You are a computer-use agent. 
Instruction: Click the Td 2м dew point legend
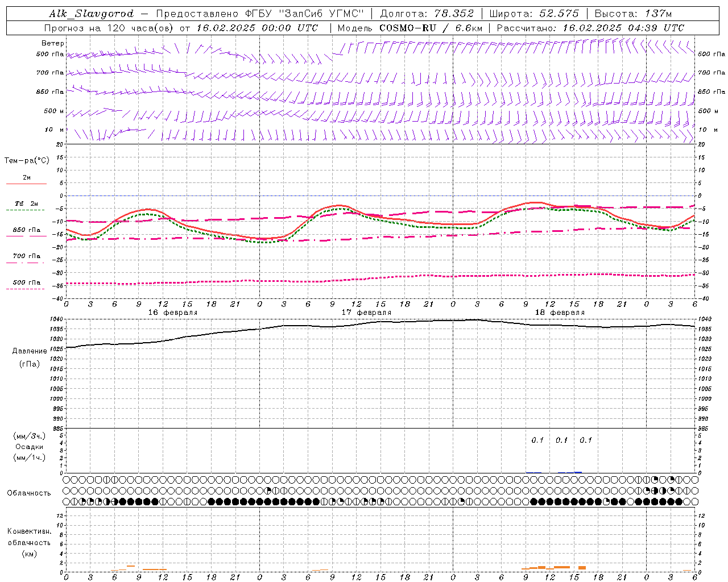(26, 204)
